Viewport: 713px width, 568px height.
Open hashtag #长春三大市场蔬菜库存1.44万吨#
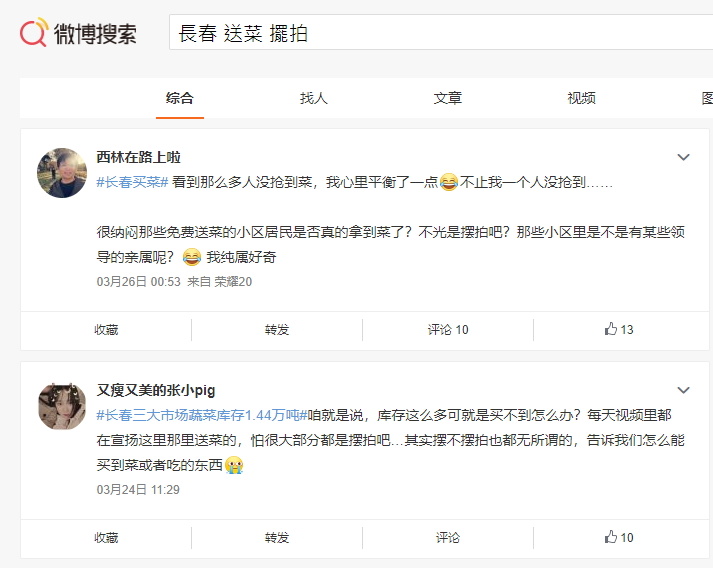click(202, 415)
